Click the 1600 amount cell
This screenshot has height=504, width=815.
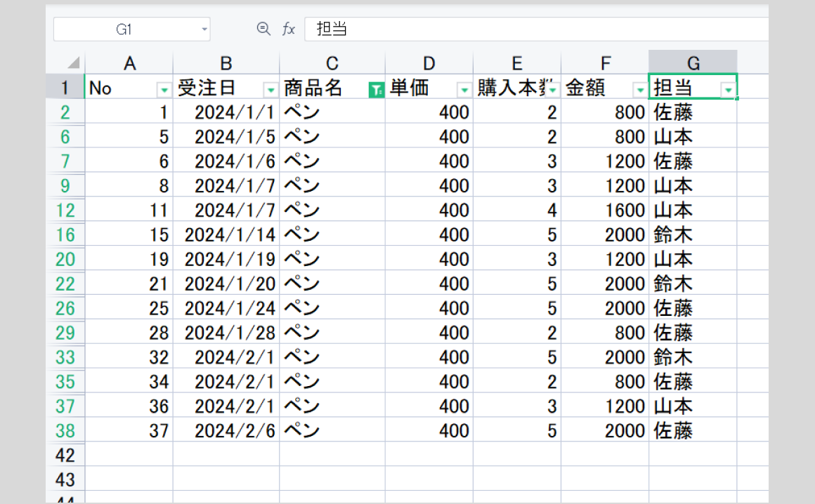click(605, 210)
